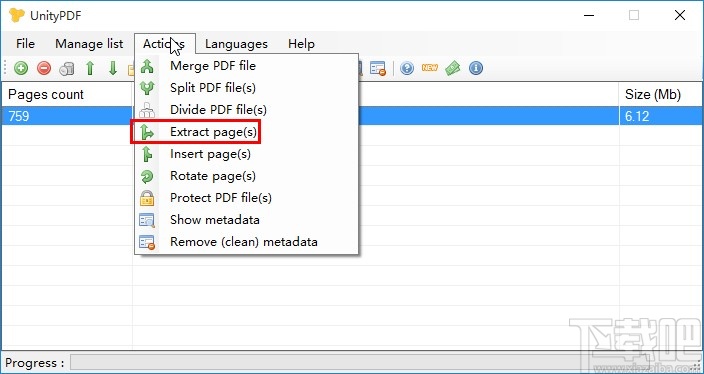Open the File menu
This screenshot has height=374, width=704.
click(x=25, y=44)
